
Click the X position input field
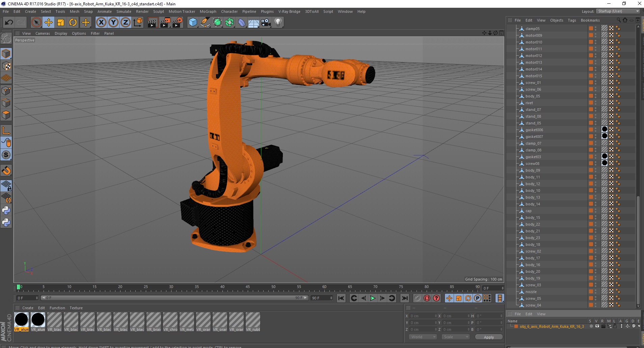click(423, 316)
